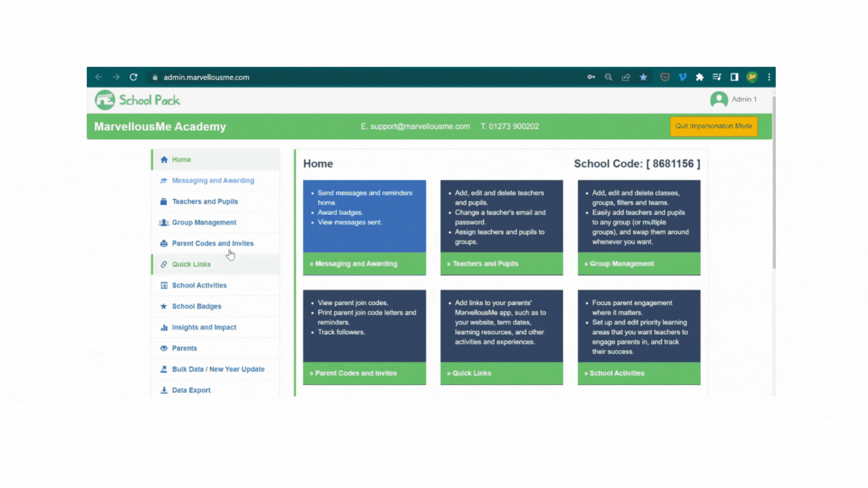Open the Admin 1 account menu
Screen dimensions: 868x488
coord(734,100)
